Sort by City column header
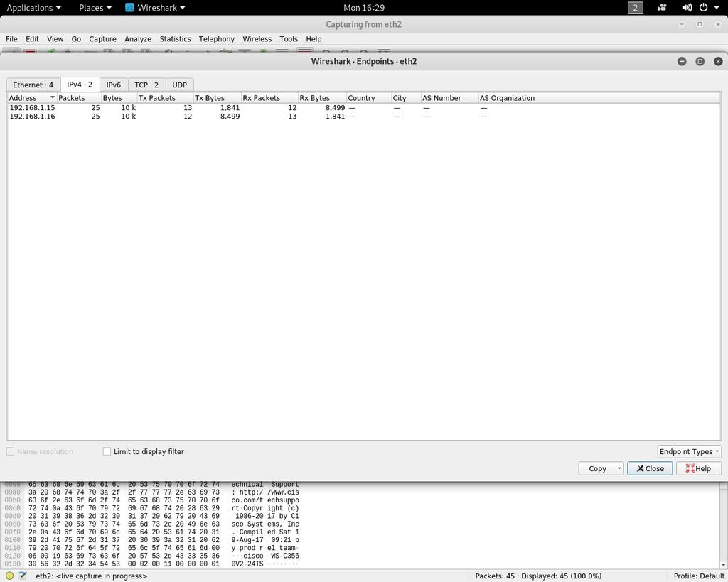 point(406,98)
